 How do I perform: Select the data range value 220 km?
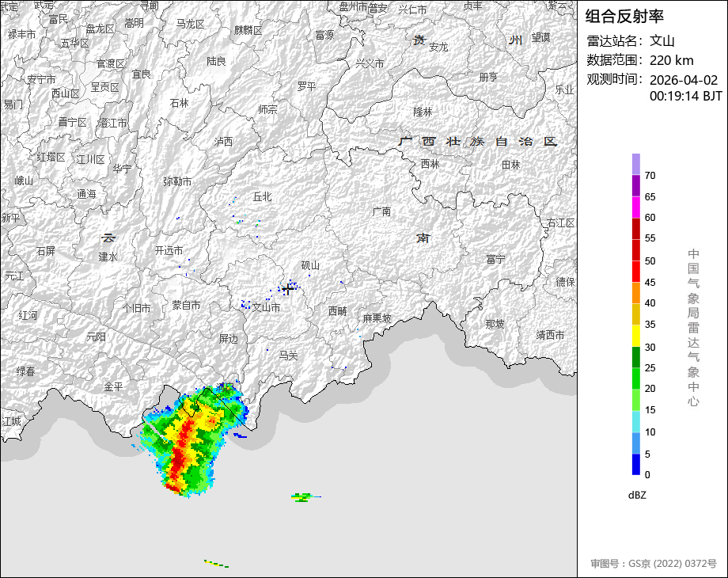tap(671, 60)
